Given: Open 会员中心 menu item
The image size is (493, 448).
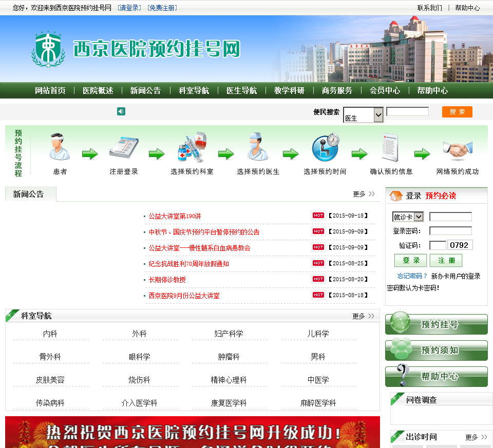Looking at the screenshot, I should point(385,91).
